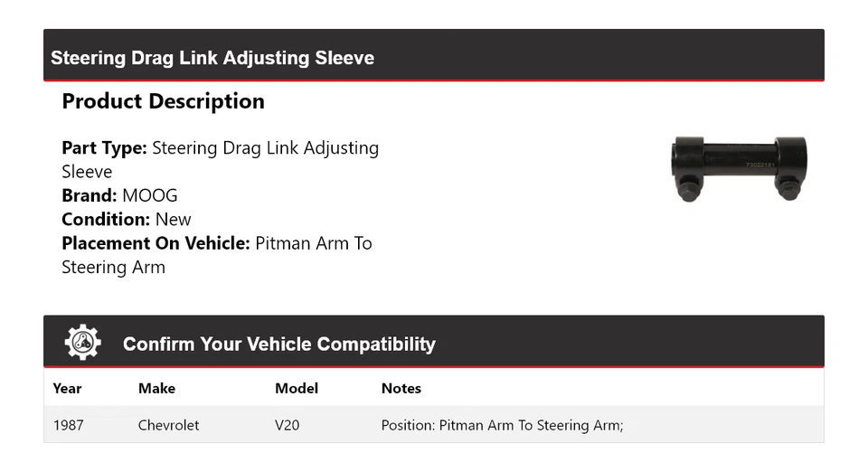This screenshot has height=472, width=868.
Task: Select the Chevrolet make cell
Action: click(168, 425)
